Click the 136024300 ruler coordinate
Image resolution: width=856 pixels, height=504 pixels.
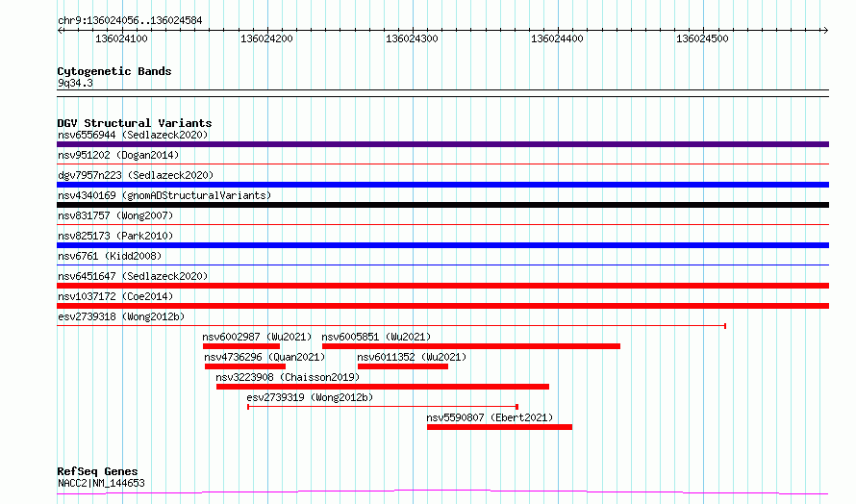pyautogui.click(x=412, y=38)
